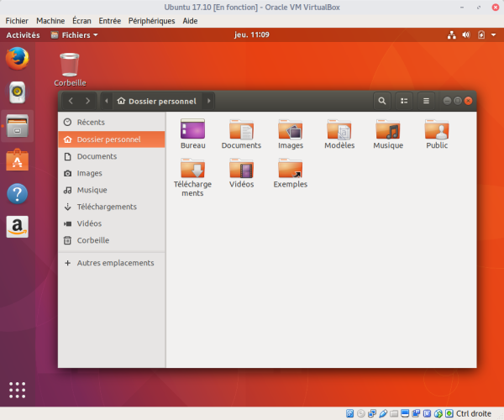Expand the Fichiers app menu in top bar
Viewport: 504px width, 420px height.
(74, 35)
